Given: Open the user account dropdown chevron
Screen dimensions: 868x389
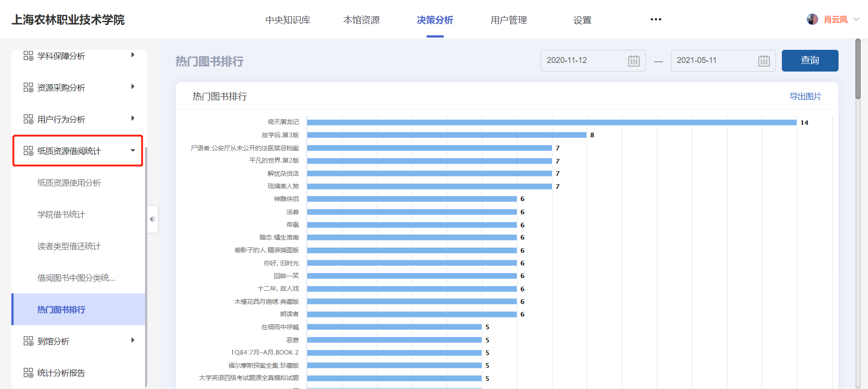Looking at the screenshot, I should (856, 19).
